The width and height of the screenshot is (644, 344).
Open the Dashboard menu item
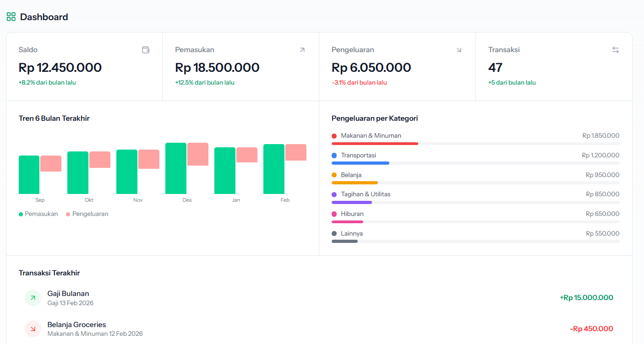pos(43,16)
